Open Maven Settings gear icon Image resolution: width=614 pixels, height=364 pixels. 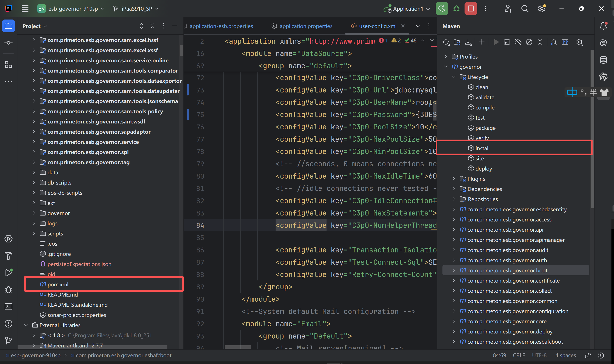click(x=579, y=42)
